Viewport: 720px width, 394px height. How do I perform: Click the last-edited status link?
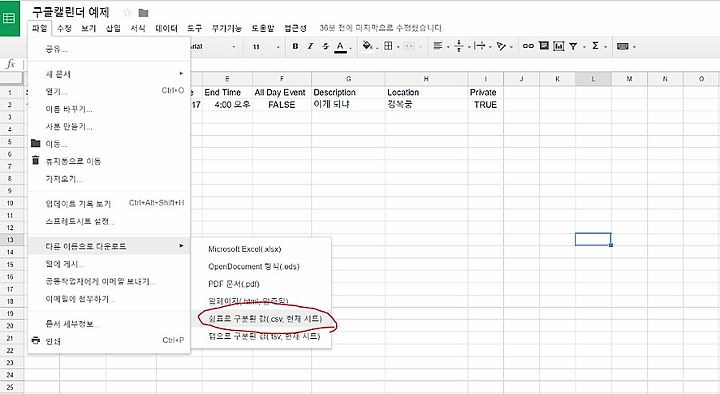point(381,28)
